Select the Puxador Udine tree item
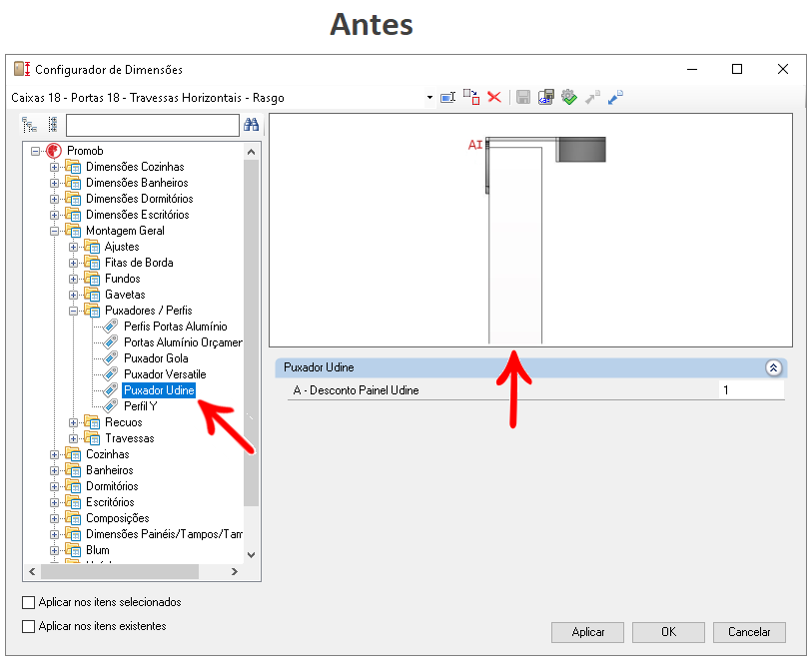This screenshot has height=662, width=812. tap(159, 390)
